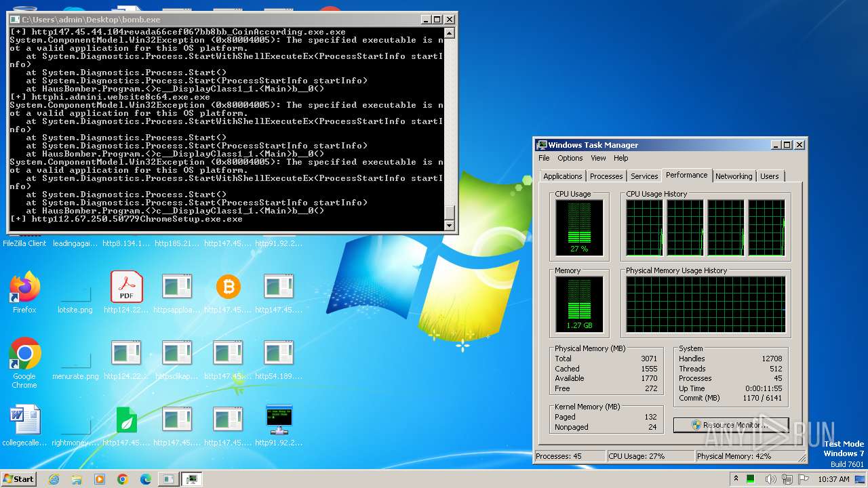The height and width of the screenshot is (488, 868).
Task: Click the Handles value 12708
Action: click(772, 359)
